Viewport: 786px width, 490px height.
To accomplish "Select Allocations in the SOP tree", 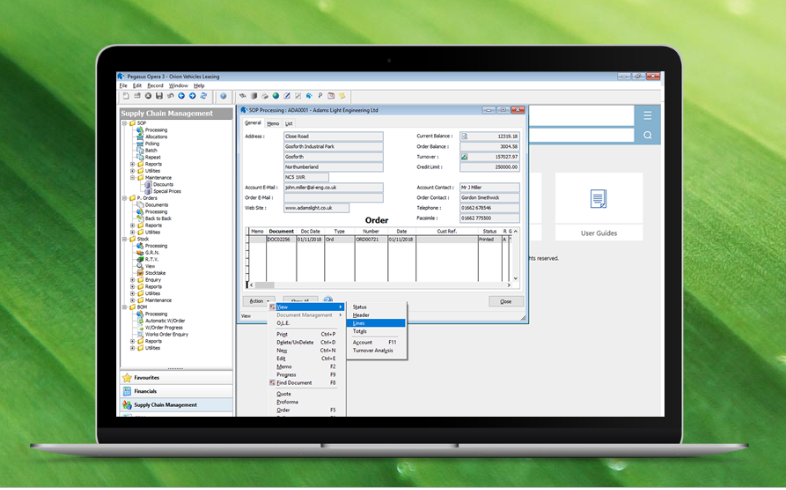I will click(156, 137).
